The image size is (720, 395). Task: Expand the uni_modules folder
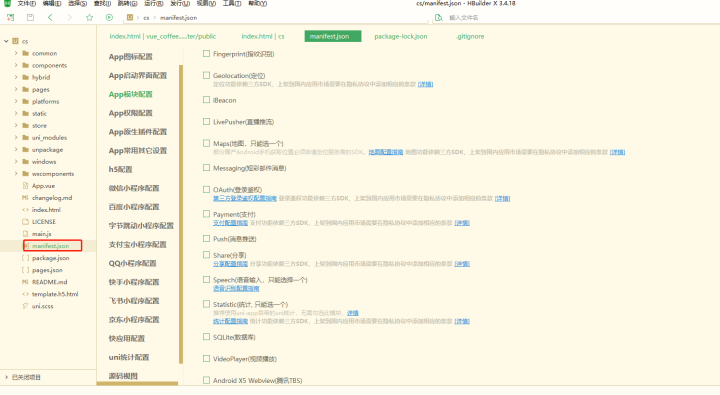click(x=16, y=137)
